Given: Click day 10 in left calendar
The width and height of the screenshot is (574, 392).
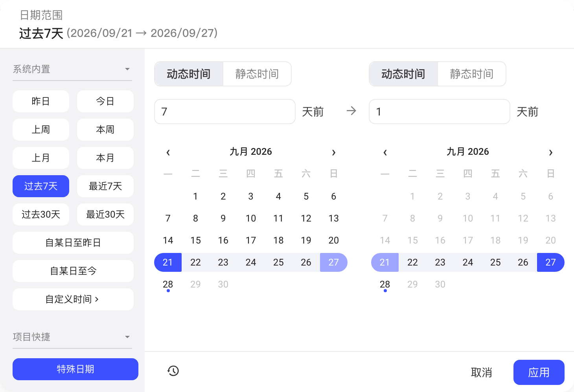Looking at the screenshot, I should tap(251, 218).
